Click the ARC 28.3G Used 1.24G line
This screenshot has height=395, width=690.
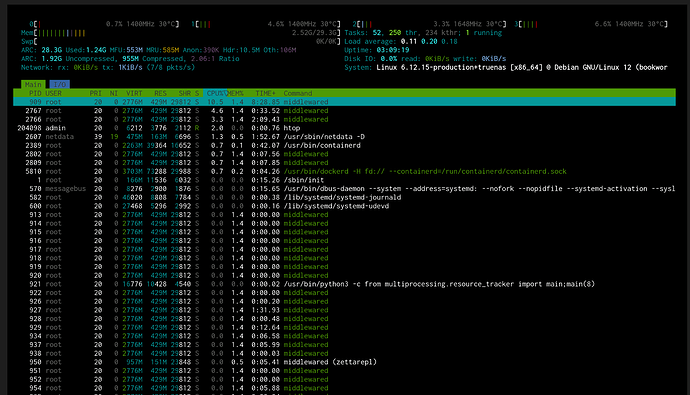click(x=158, y=50)
